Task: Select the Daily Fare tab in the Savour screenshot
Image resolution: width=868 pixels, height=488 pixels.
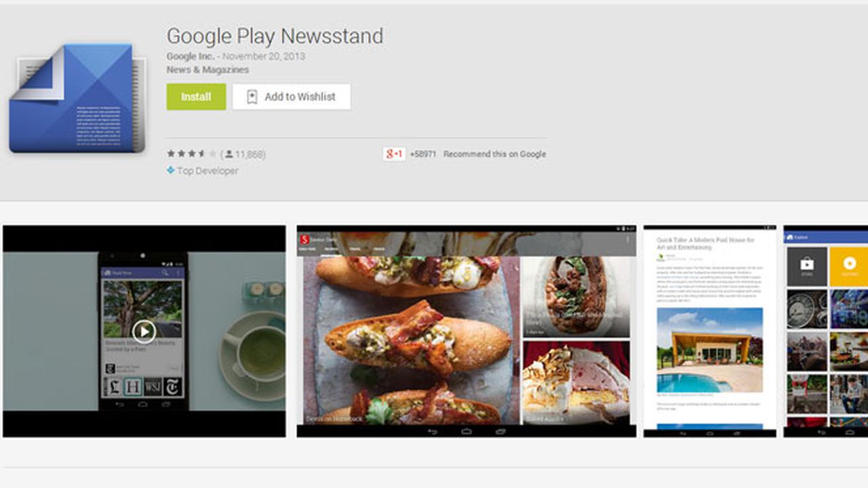Action: [307, 247]
